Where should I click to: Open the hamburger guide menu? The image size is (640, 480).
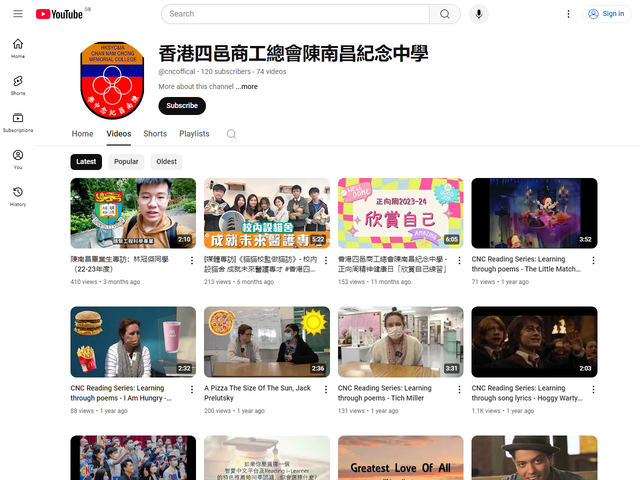click(18, 14)
